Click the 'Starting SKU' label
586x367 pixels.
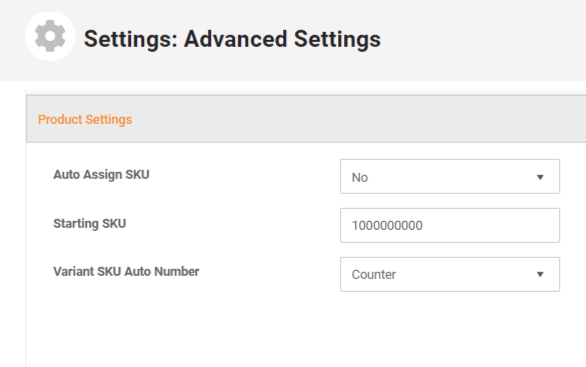(90, 223)
